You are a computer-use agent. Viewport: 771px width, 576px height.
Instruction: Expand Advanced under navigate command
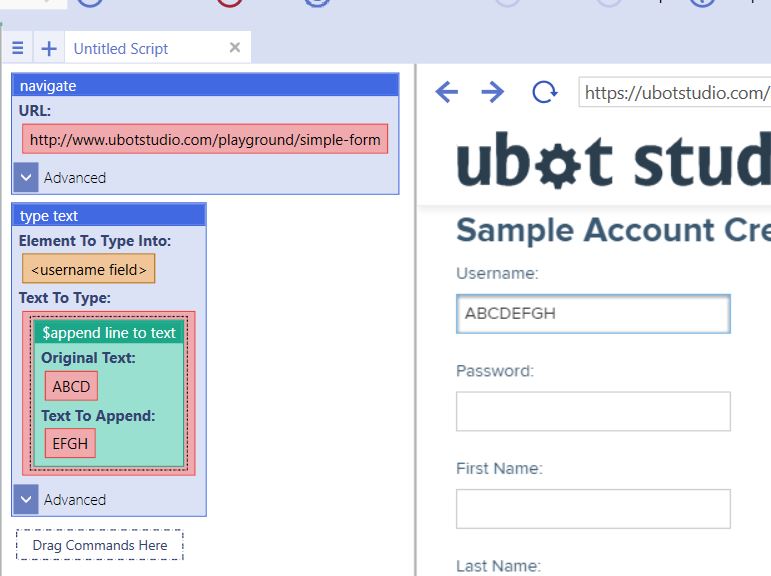[x=26, y=177]
